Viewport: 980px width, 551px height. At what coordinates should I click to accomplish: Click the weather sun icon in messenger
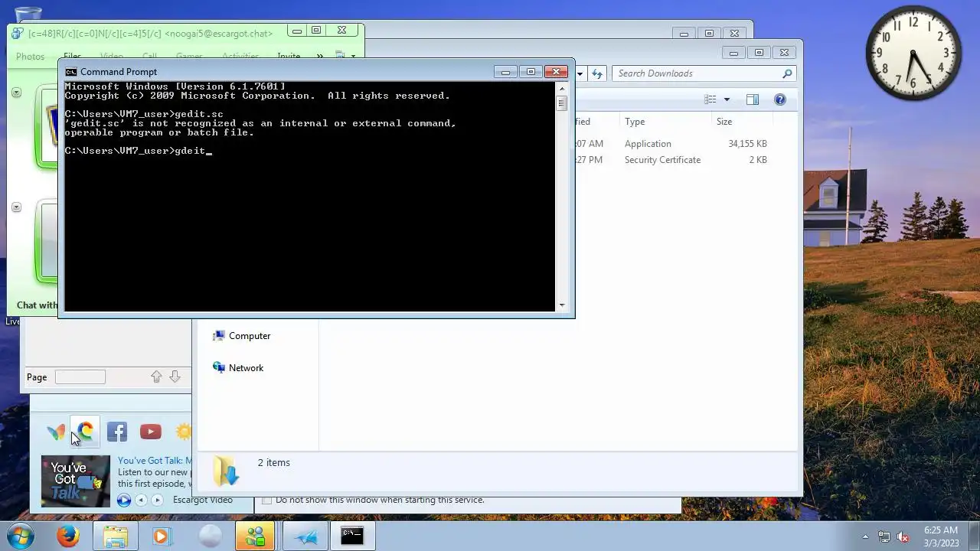tap(184, 432)
